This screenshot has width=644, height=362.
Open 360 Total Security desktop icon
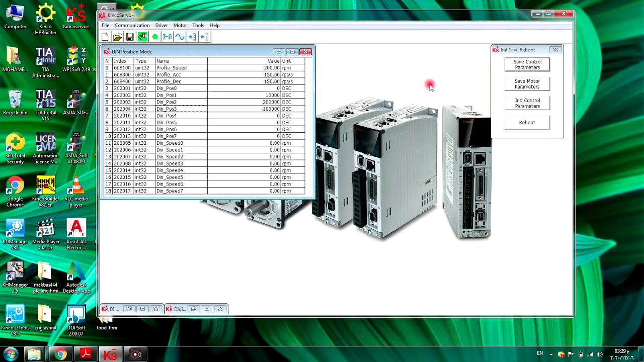click(15, 149)
